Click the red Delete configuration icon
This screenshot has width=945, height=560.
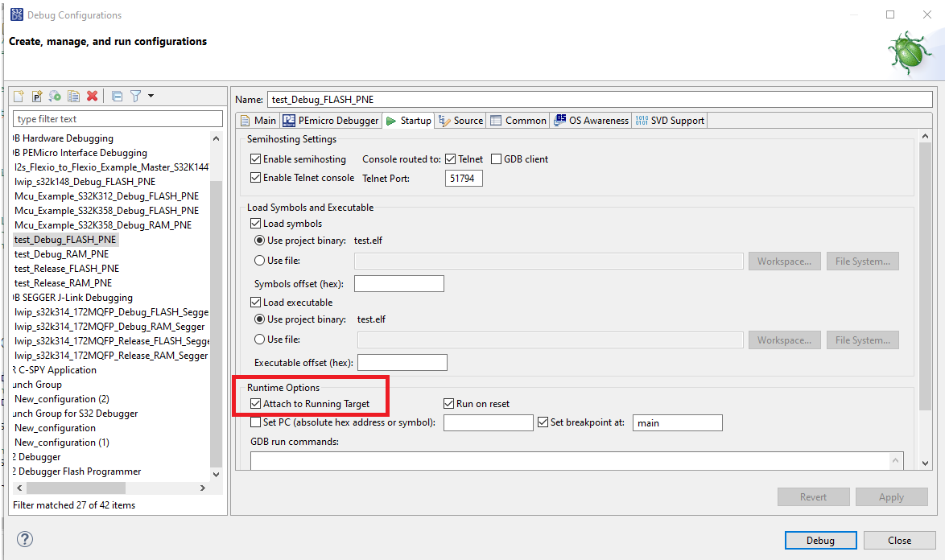pos(93,96)
